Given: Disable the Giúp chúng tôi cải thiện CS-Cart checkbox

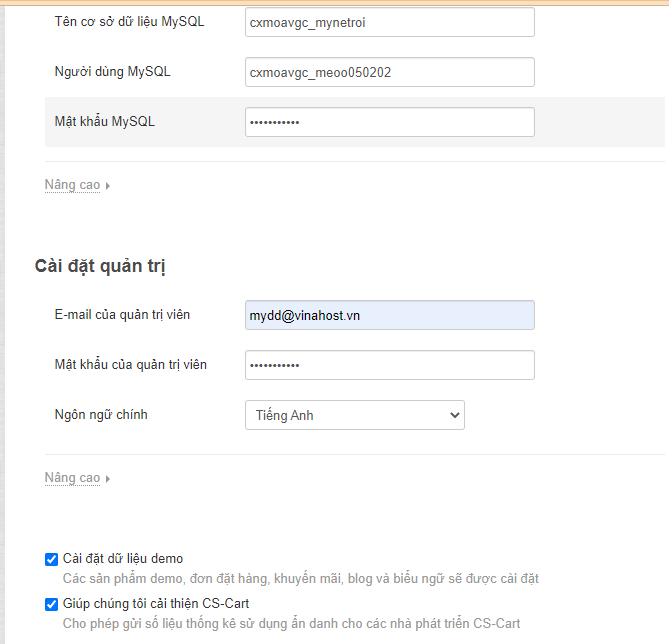Looking at the screenshot, I should click(52, 604).
